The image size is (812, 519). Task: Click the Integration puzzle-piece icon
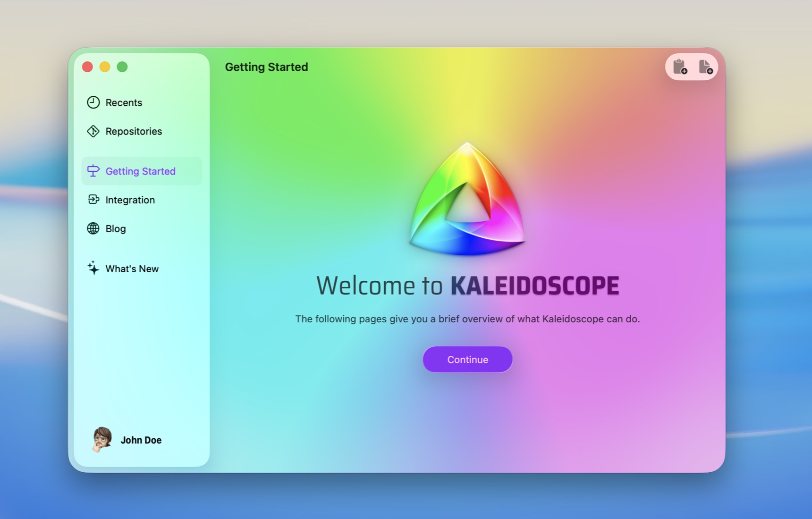click(93, 200)
